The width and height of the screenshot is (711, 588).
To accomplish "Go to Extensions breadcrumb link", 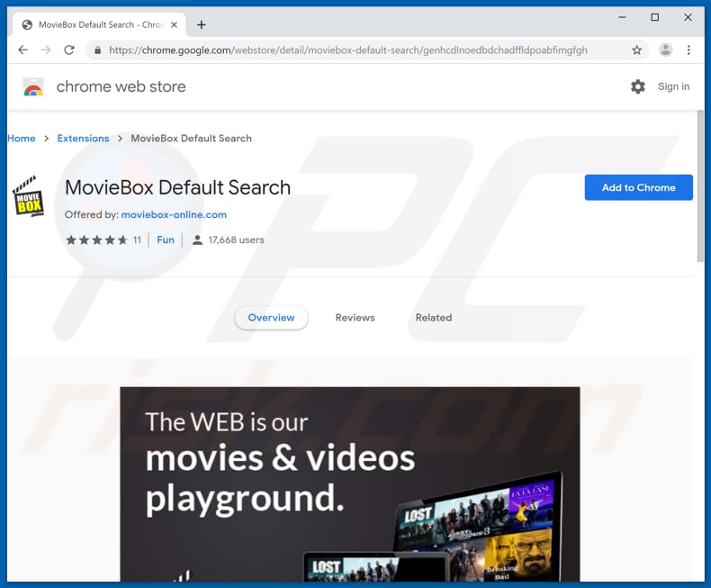I will [x=83, y=139].
